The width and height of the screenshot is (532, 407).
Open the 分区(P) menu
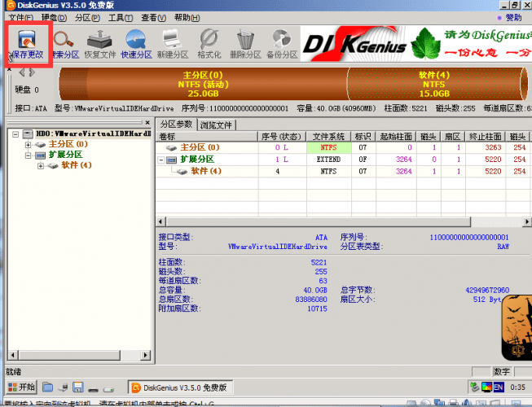(x=87, y=18)
